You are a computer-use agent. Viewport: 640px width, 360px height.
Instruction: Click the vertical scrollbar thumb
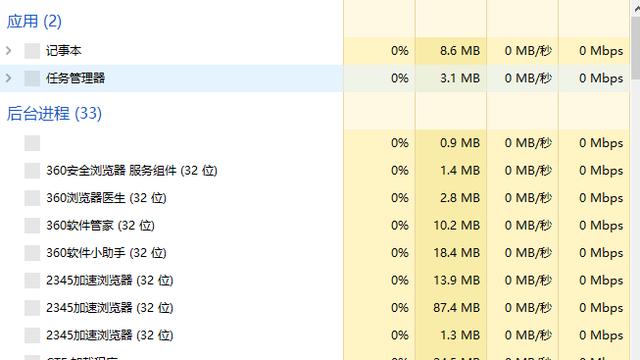[x=636, y=48]
